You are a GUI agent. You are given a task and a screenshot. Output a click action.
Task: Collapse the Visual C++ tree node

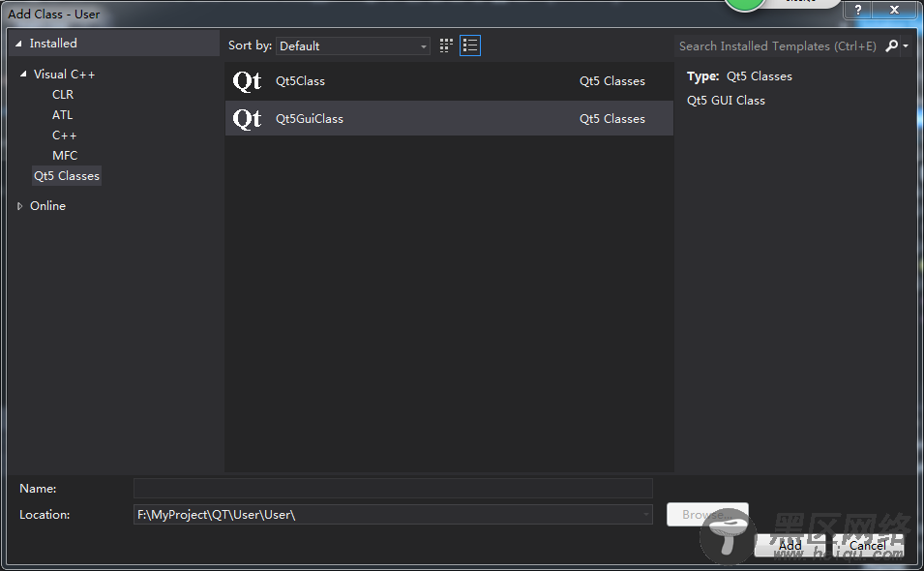[x=23, y=75]
